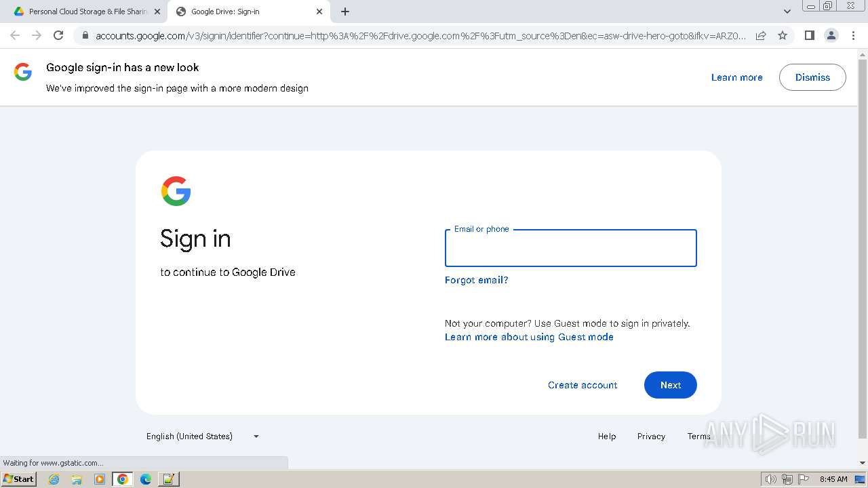This screenshot has width=868, height=488.
Task: Click the network tray icon
Action: click(x=787, y=479)
